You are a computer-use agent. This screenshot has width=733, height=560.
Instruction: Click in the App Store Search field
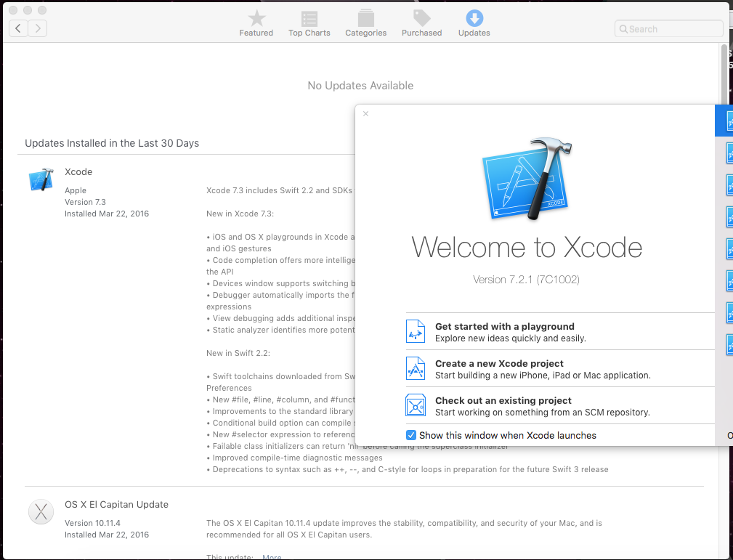[668, 29]
